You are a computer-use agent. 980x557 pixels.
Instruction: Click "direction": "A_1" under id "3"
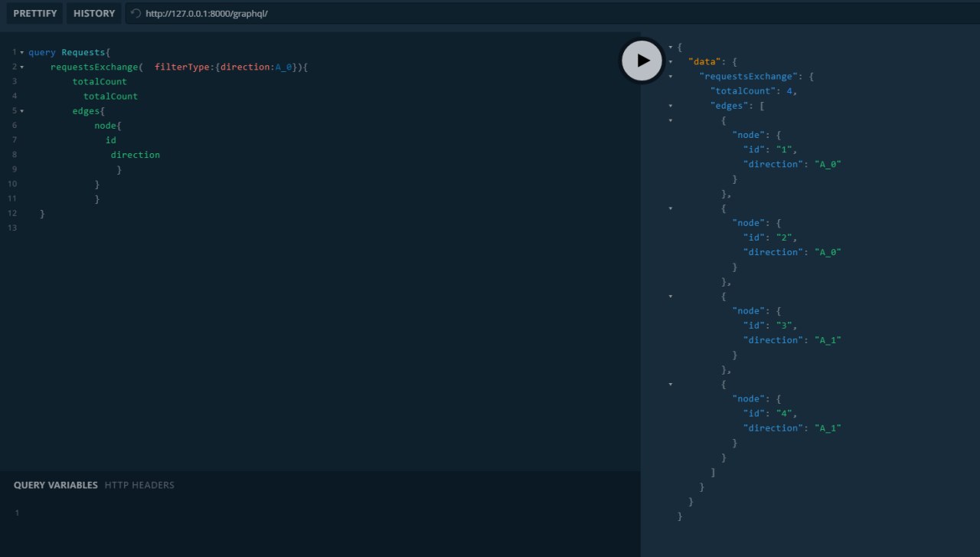[x=792, y=339]
